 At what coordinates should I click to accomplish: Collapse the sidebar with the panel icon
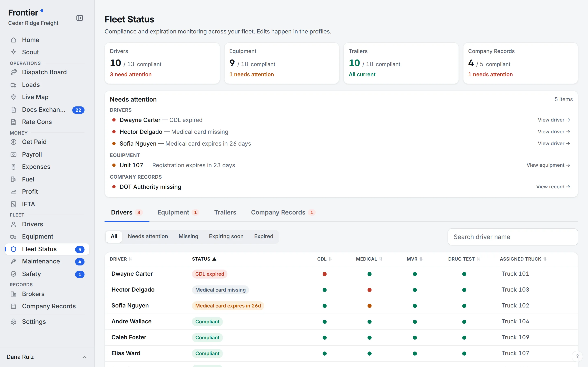pos(79,18)
